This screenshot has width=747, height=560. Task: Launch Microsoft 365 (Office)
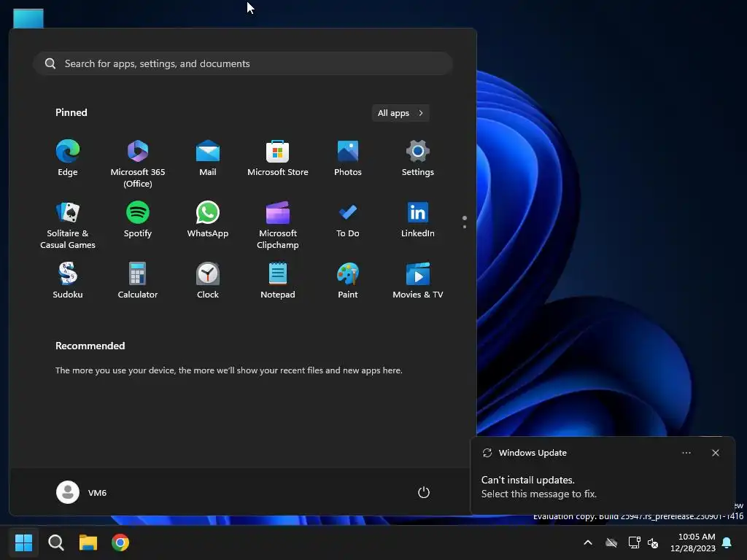(x=138, y=163)
